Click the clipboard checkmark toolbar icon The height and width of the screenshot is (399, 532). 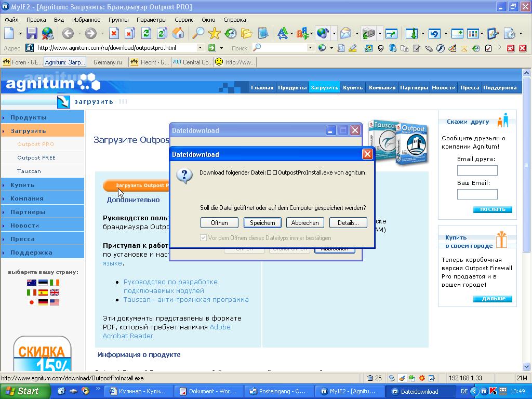click(488, 48)
